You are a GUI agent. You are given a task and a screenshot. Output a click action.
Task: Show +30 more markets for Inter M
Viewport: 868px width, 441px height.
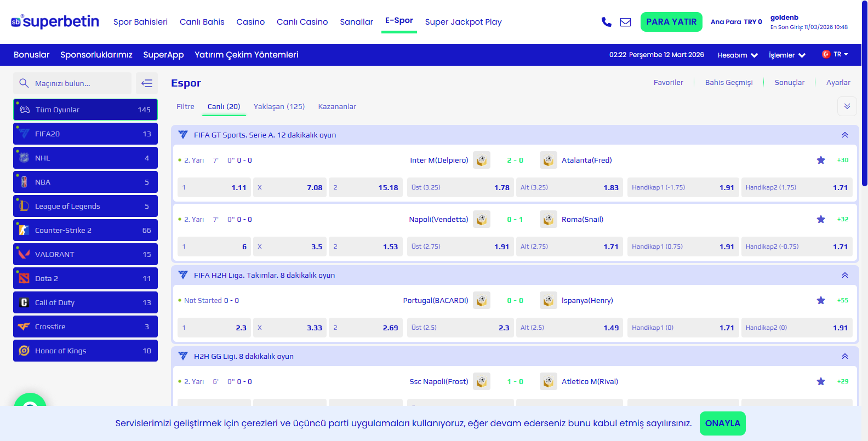point(843,160)
